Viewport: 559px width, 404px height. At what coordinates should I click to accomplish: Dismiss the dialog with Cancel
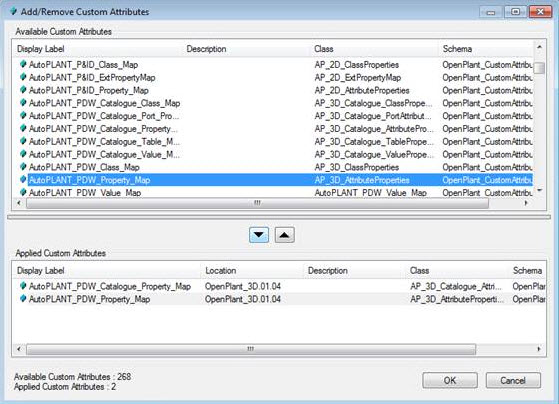tap(513, 380)
